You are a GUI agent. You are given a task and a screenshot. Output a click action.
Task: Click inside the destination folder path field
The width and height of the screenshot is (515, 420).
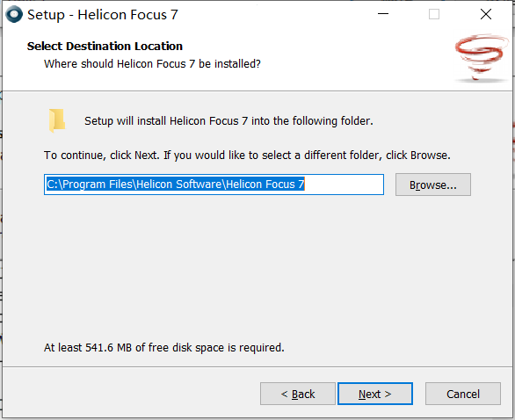click(214, 185)
